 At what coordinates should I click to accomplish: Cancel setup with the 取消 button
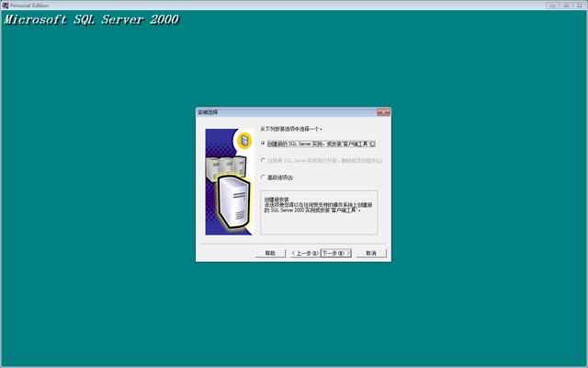pyautogui.click(x=371, y=253)
